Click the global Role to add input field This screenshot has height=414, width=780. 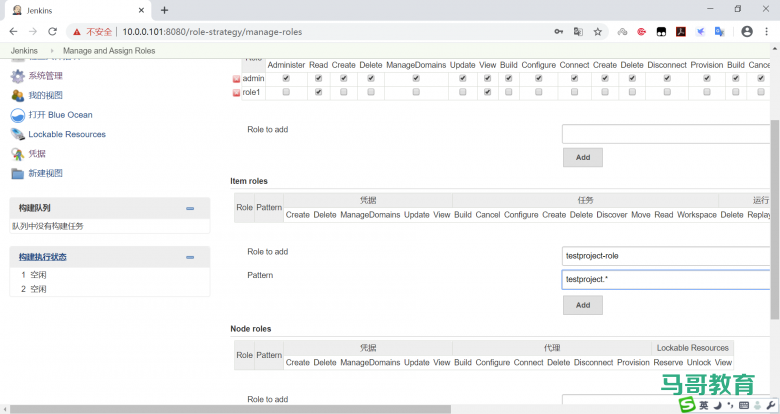click(x=665, y=134)
